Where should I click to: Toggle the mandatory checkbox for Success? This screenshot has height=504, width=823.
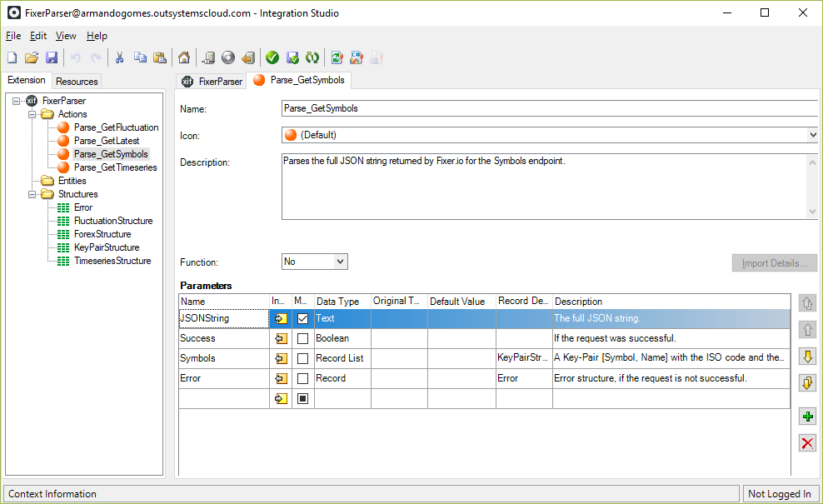302,338
